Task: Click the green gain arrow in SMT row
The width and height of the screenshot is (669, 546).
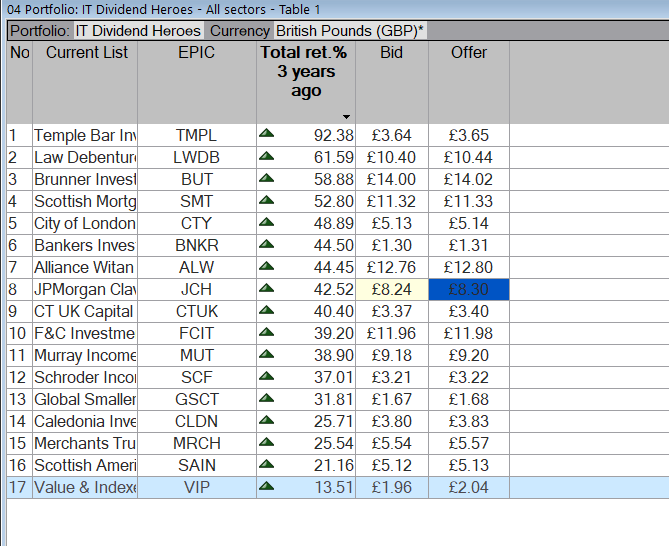Action: (266, 200)
